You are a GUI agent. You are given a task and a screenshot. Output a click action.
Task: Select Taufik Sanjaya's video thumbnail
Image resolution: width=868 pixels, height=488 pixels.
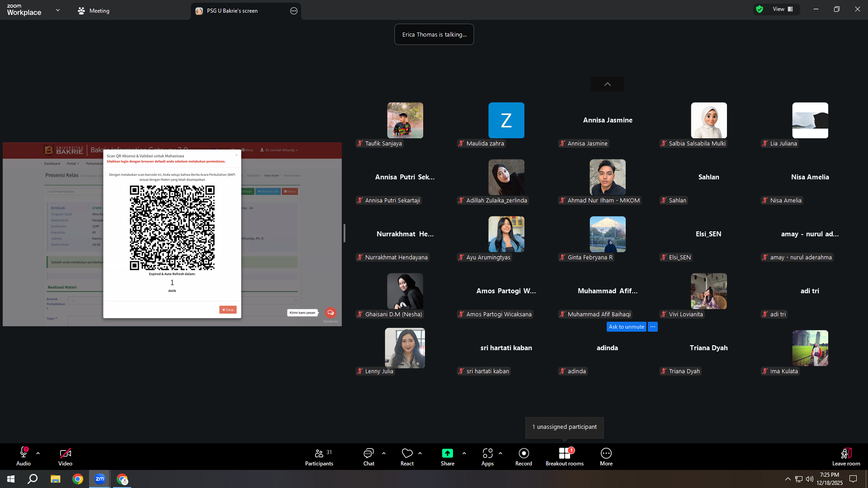click(405, 120)
